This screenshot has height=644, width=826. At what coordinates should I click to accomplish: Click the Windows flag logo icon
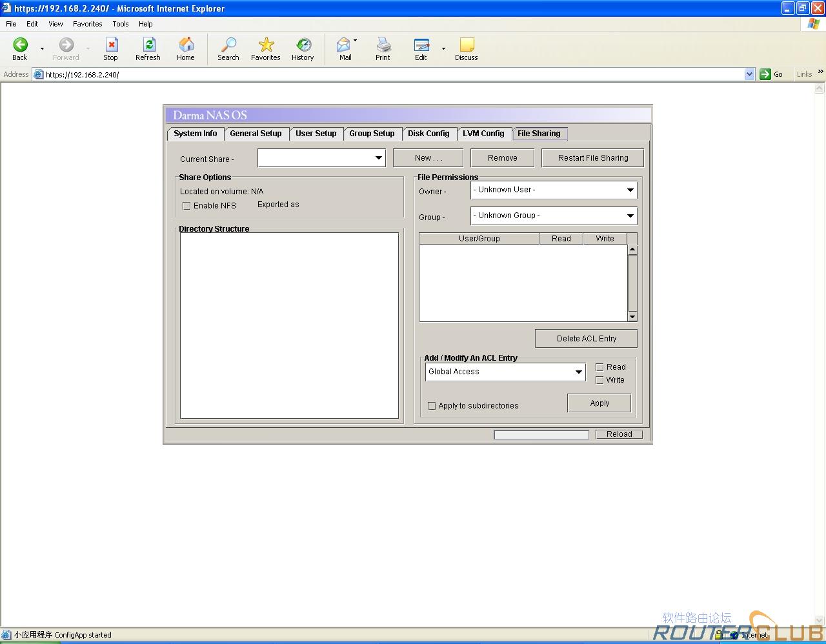click(814, 24)
